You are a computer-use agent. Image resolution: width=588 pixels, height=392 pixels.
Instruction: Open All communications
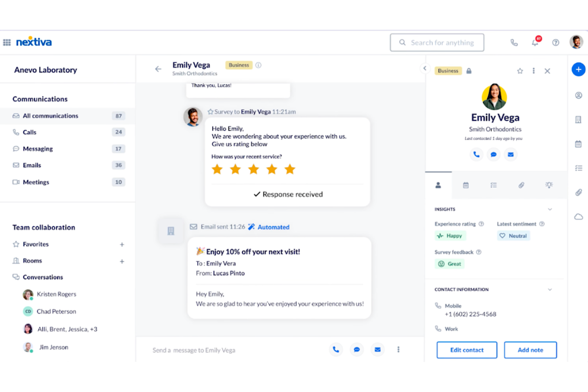pyautogui.click(x=50, y=116)
